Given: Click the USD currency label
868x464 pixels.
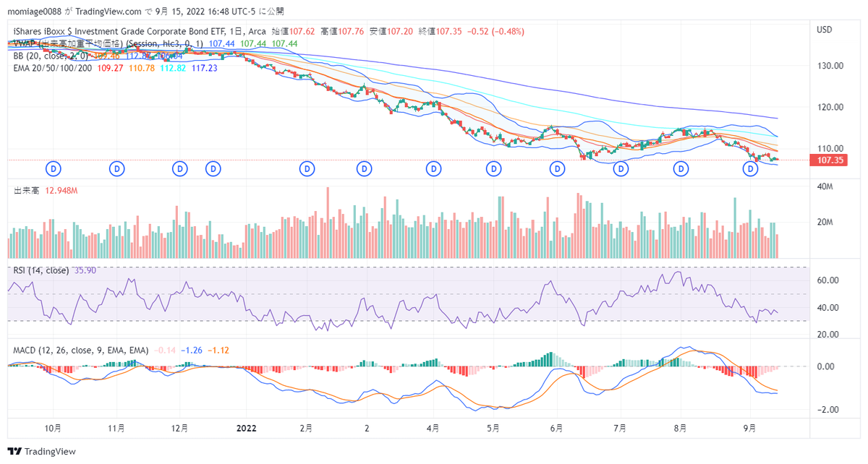Looking at the screenshot, I should coord(825,30).
